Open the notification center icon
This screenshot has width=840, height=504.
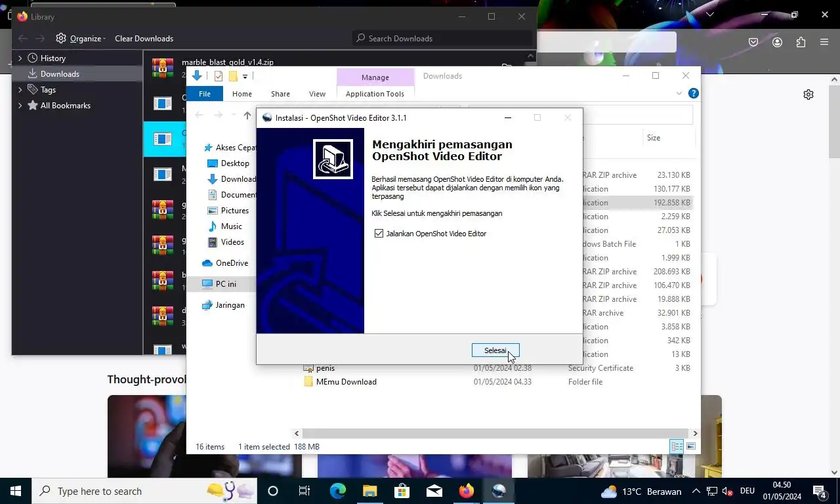[819, 491]
